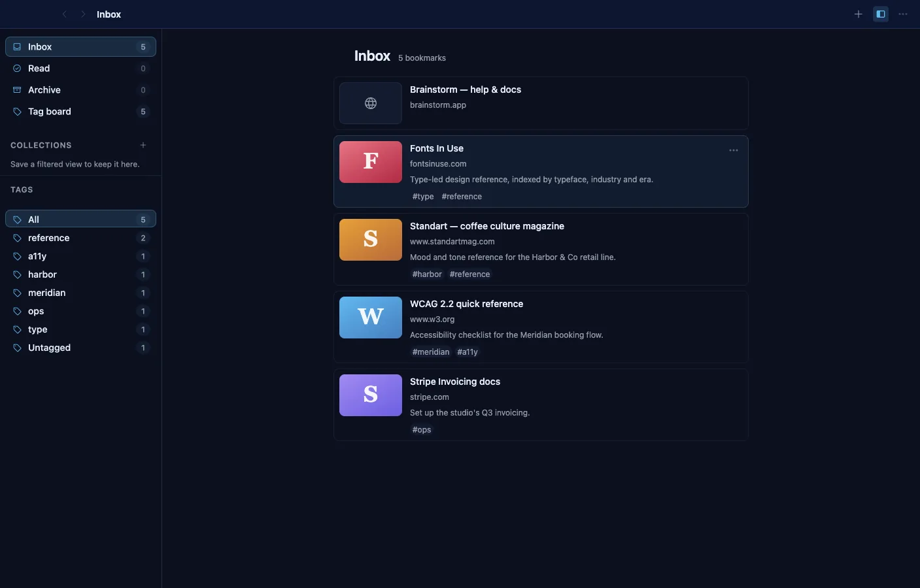Click the #ops tag chip
920x588 pixels.
coord(422,430)
